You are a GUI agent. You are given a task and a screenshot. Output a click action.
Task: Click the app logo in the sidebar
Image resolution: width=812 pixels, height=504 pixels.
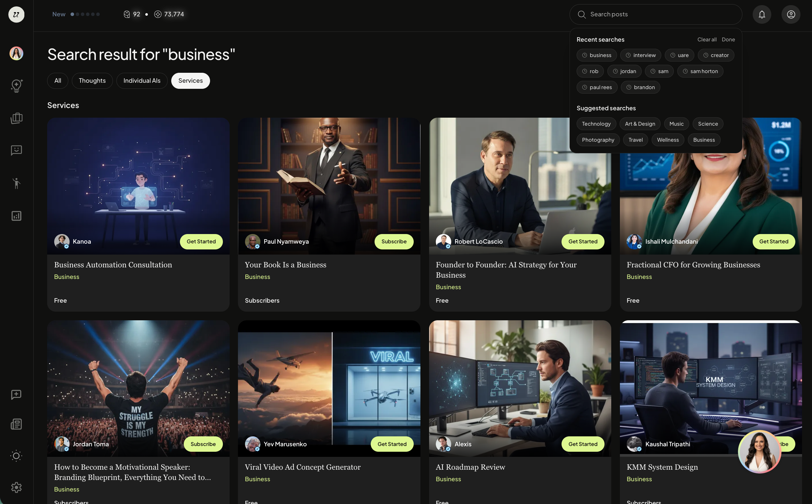16,14
